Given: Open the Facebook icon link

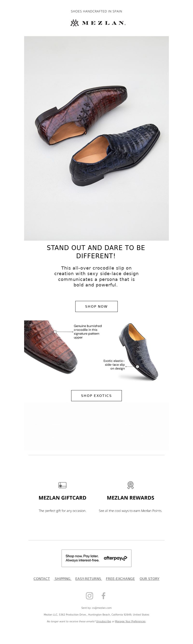Looking at the screenshot, I should pyautogui.click(x=103, y=596).
